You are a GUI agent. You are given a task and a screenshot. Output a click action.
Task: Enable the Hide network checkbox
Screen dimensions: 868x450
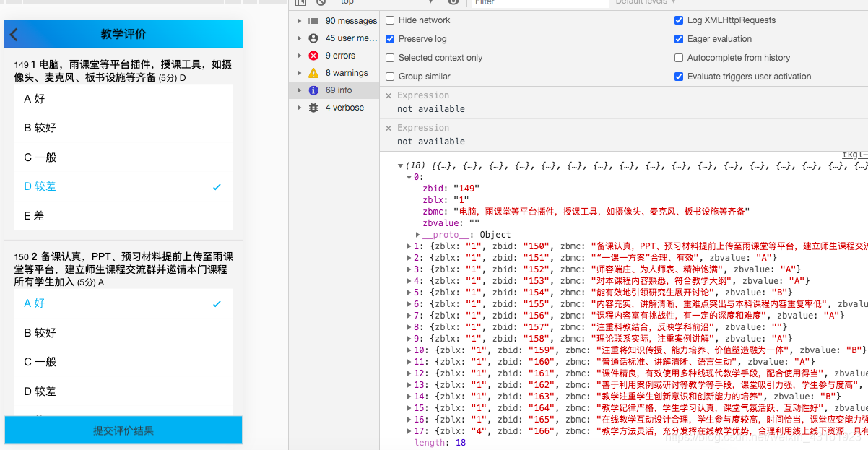390,20
